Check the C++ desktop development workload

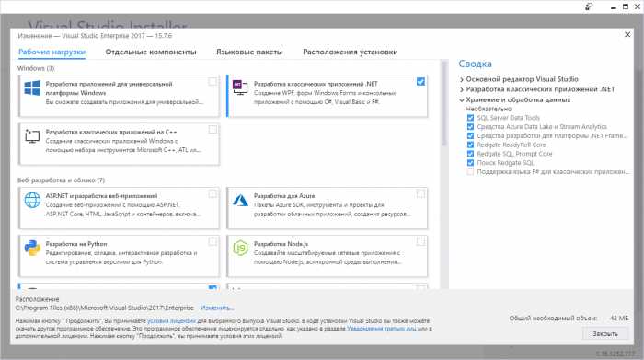(x=213, y=130)
